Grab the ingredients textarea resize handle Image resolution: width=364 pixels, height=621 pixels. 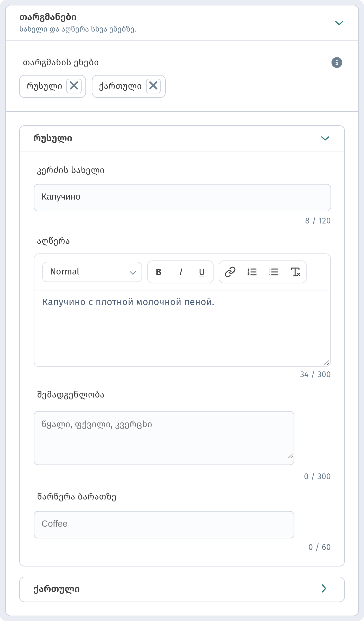point(290,456)
